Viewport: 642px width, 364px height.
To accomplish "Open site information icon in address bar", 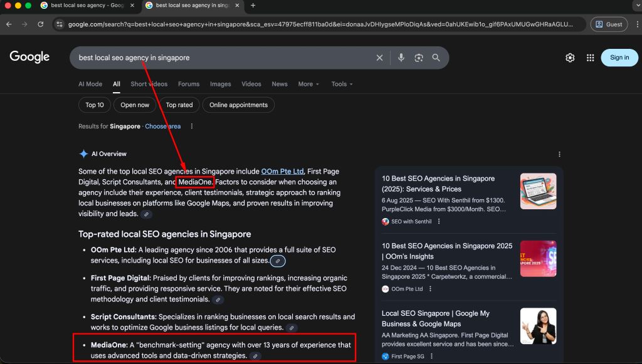I will 60,24.
